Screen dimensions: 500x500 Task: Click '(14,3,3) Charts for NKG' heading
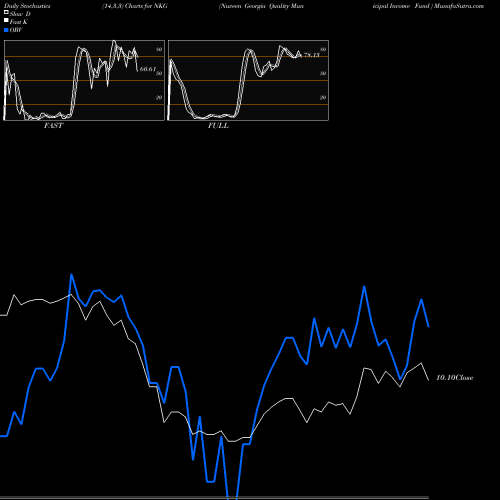pos(135,6)
